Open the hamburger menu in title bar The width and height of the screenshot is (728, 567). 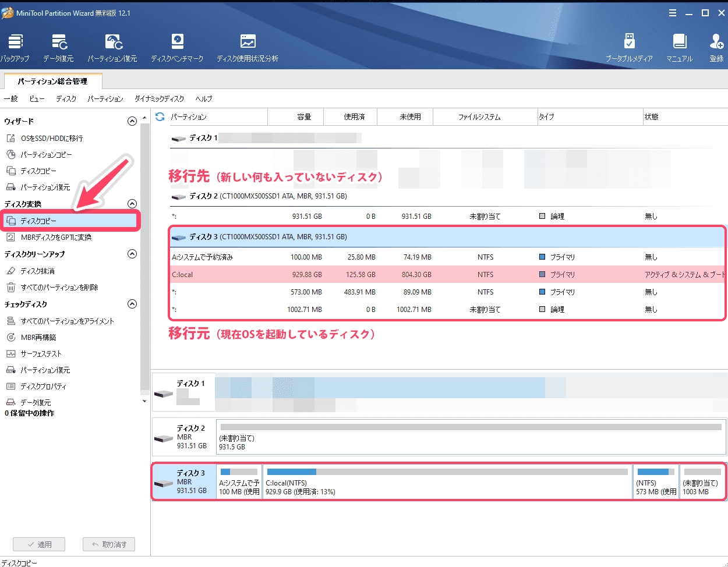(x=673, y=13)
